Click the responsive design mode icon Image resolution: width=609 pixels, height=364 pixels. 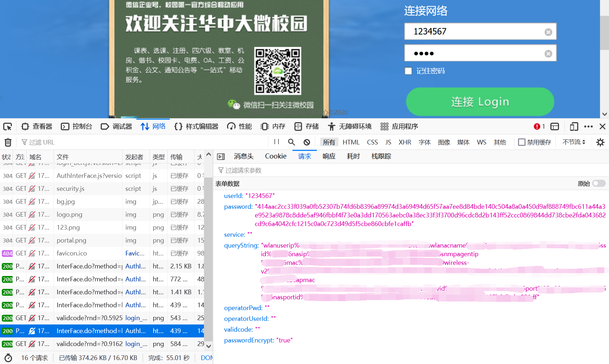(574, 126)
